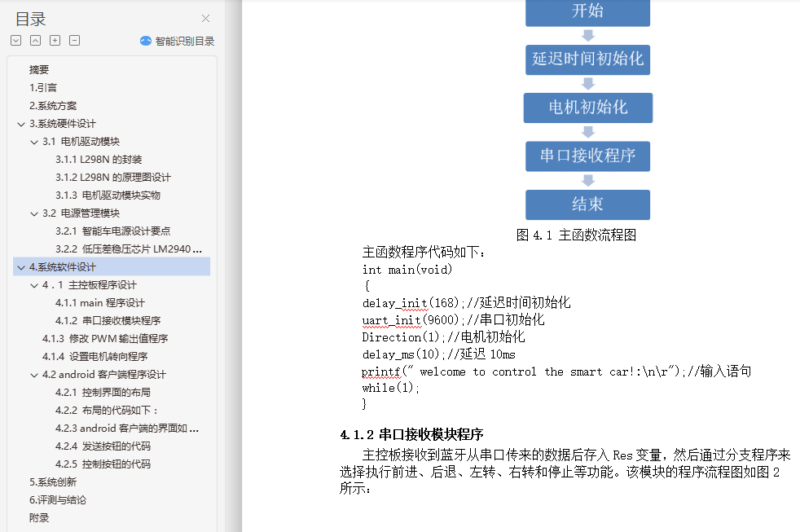Open 3.1 电机驱动模块 heading
This screenshot has height=532, width=800.
(x=81, y=141)
